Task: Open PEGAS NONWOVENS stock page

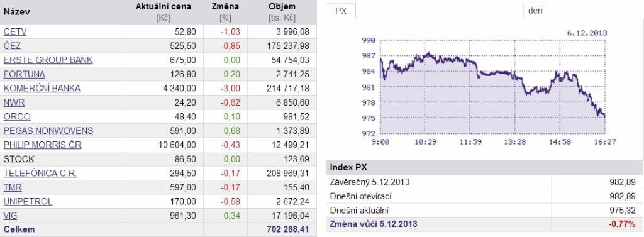Action: pyautogui.click(x=48, y=131)
